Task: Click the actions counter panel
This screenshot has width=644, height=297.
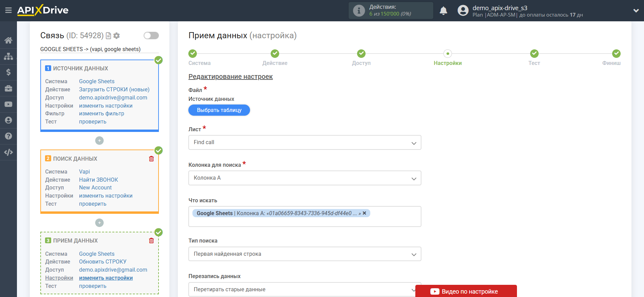Action: point(391,10)
